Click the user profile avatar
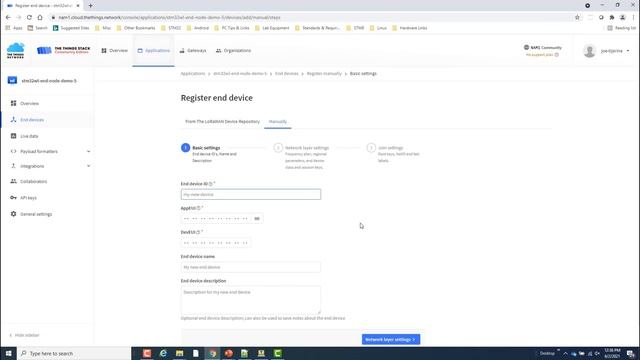640x360 pixels. click(589, 51)
